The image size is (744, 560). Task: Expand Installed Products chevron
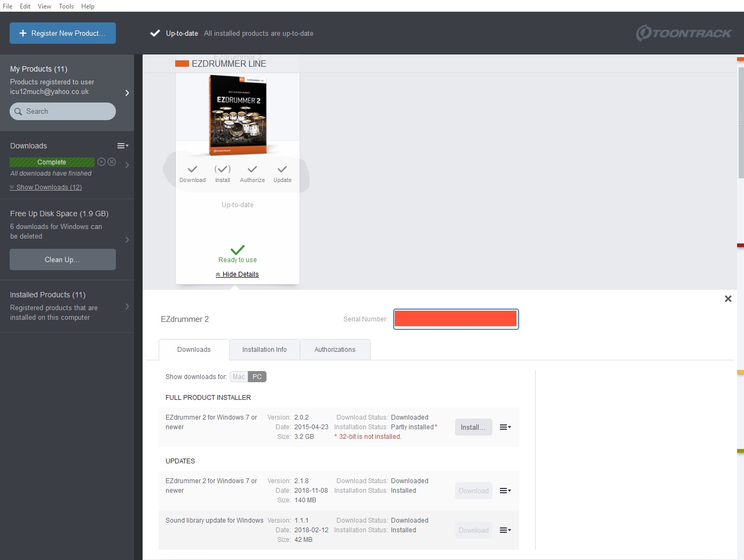(x=127, y=306)
